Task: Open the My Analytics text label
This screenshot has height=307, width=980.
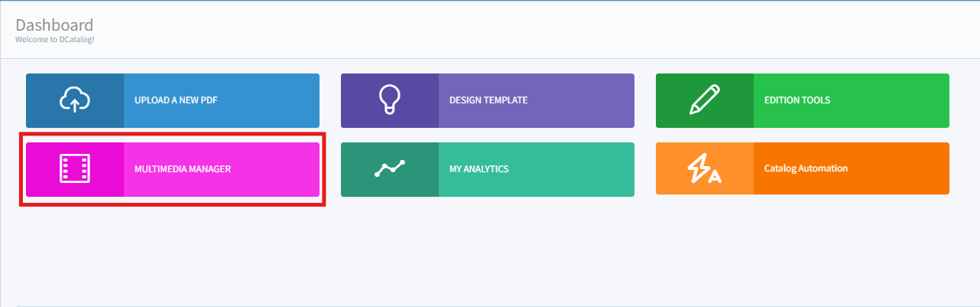Action: click(x=479, y=169)
